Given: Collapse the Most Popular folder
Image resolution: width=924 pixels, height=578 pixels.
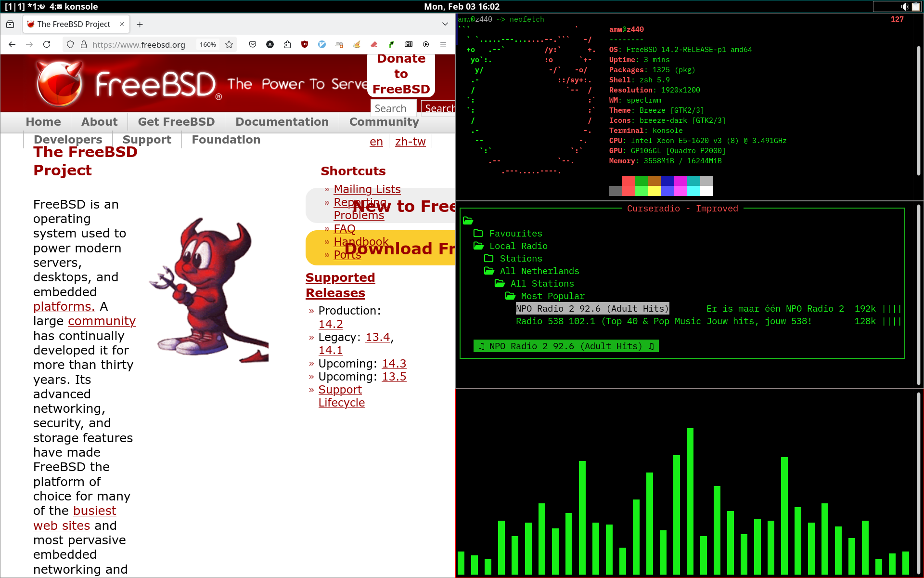Looking at the screenshot, I should click(510, 296).
